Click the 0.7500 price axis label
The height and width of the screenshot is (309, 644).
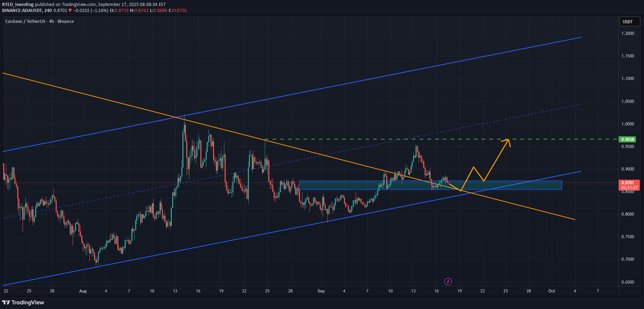[x=628, y=237]
